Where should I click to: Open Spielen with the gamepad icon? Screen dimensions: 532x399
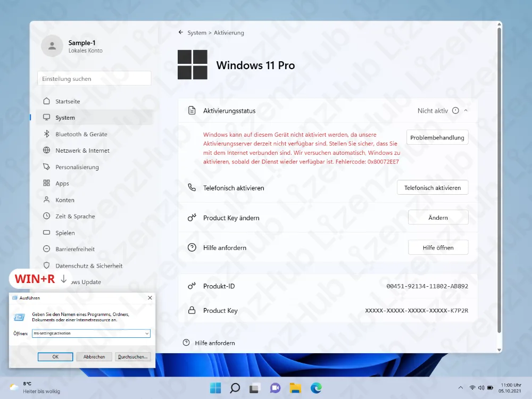click(47, 232)
